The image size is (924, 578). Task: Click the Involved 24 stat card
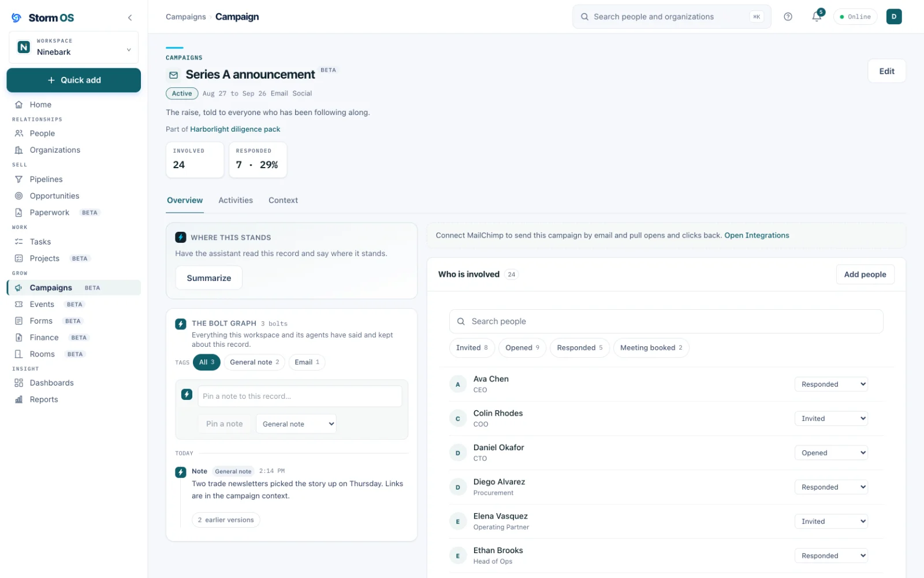195,160
